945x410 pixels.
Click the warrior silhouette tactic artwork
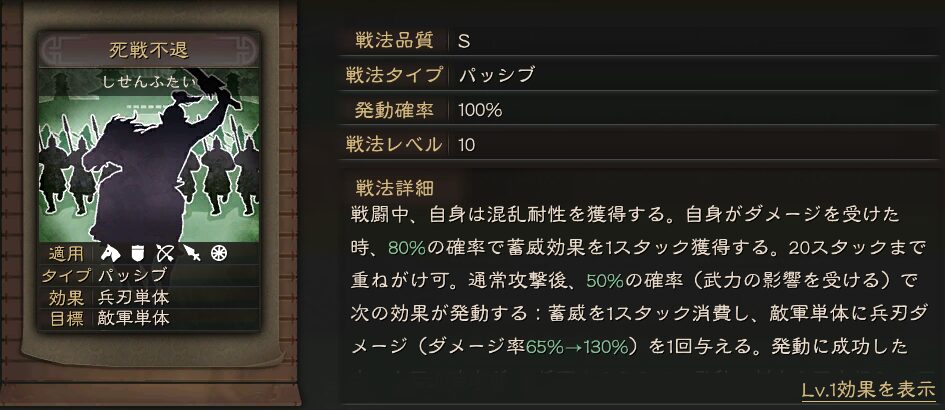tap(150, 160)
